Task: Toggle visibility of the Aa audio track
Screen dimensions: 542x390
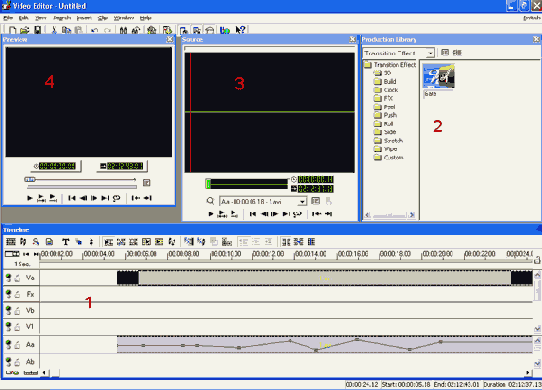Action: pos(9,344)
